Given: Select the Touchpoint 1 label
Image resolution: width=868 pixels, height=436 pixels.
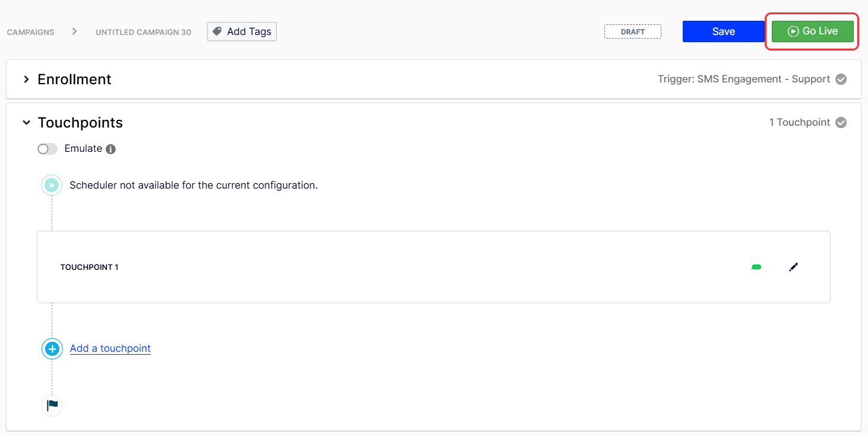Looking at the screenshot, I should (x=89, y=268).
